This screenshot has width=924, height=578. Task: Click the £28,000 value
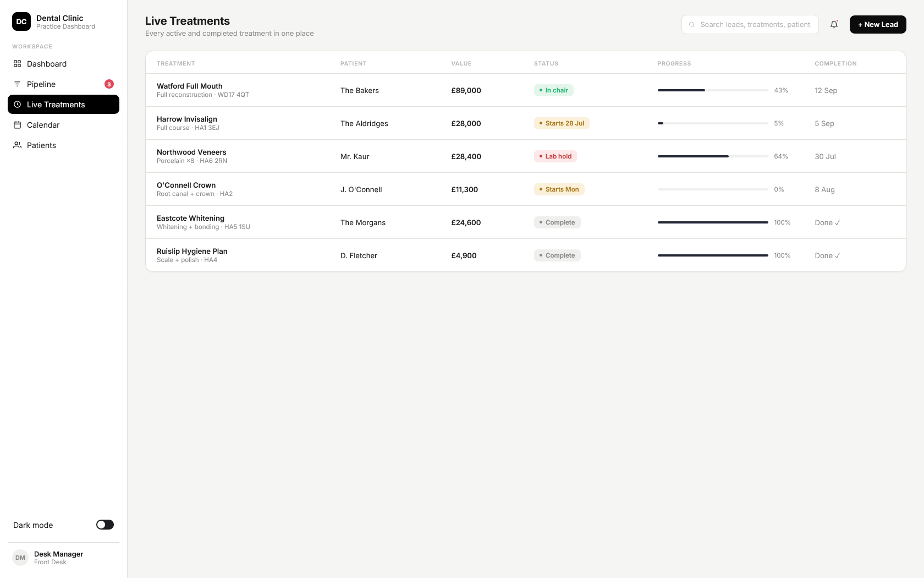(466, 123)
